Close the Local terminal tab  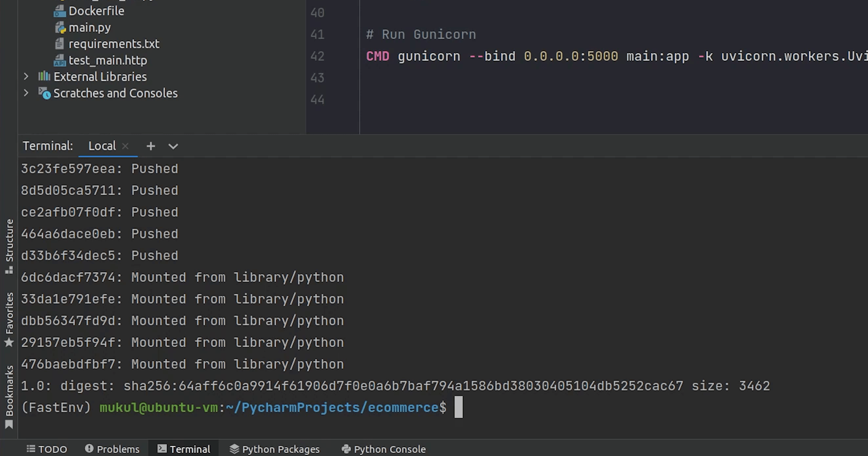tap(125, 146)
